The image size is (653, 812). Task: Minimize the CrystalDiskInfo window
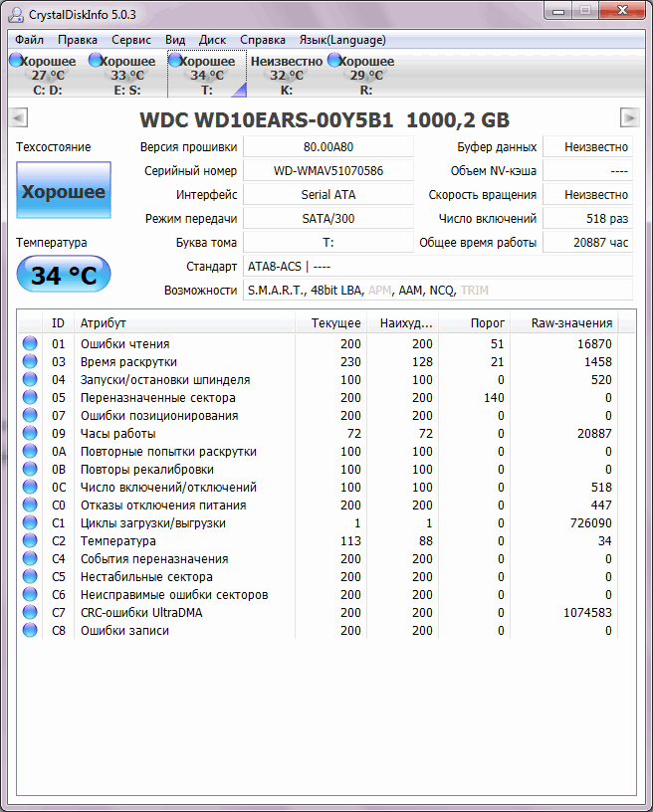pos(558,11)
